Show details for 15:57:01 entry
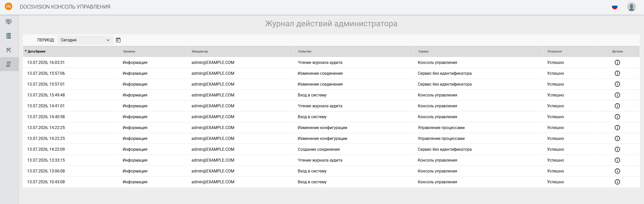The image size is (644, 204). (617, 84)
